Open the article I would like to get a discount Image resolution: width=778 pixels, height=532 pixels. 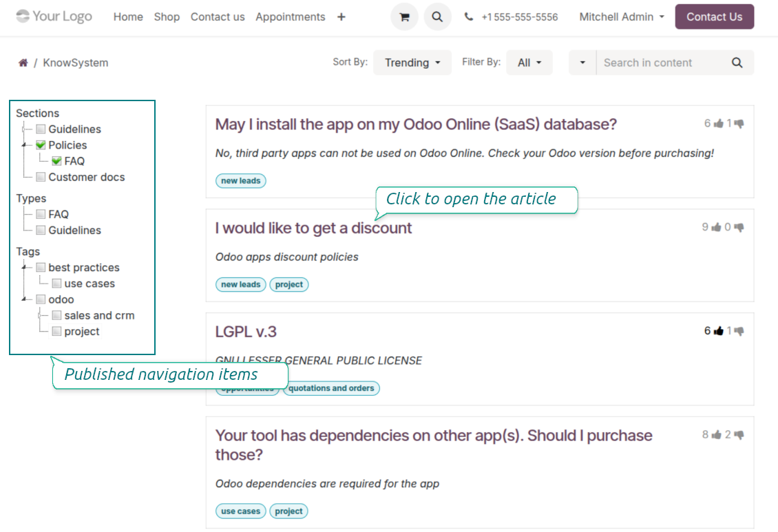[x=313, y=228]
